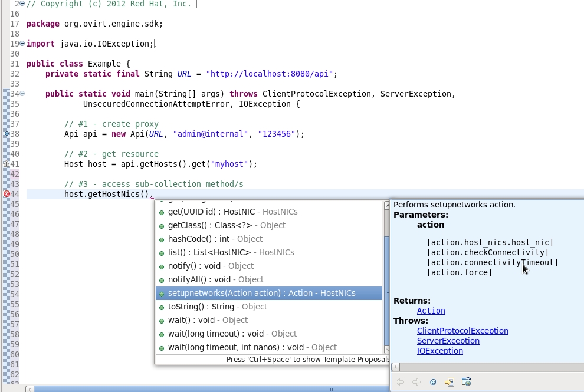
Task: Open the ClientProtocolException link
Action: pos(462,331)
